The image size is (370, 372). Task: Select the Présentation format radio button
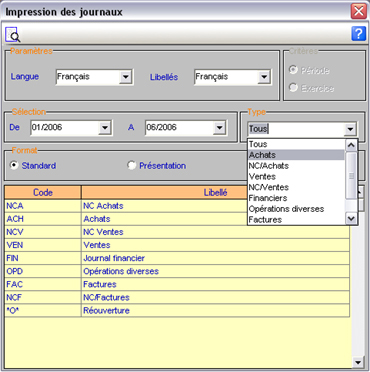[132, 166]
